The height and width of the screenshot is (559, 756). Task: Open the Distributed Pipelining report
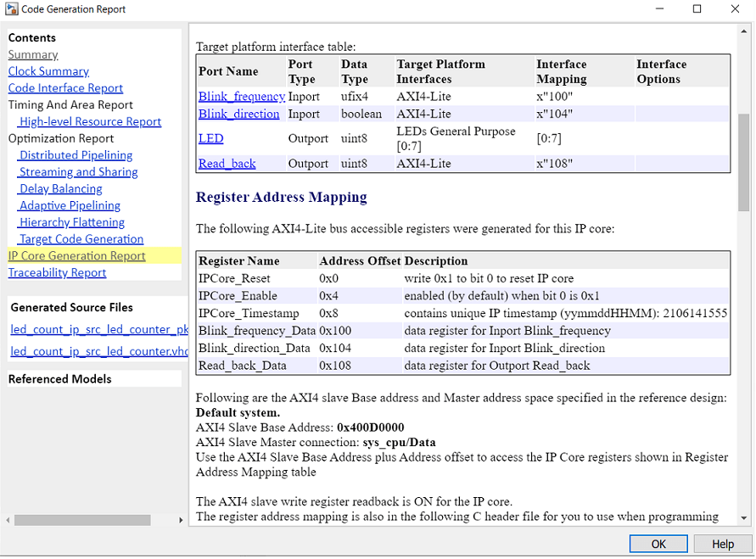click(x=75, y=155)
